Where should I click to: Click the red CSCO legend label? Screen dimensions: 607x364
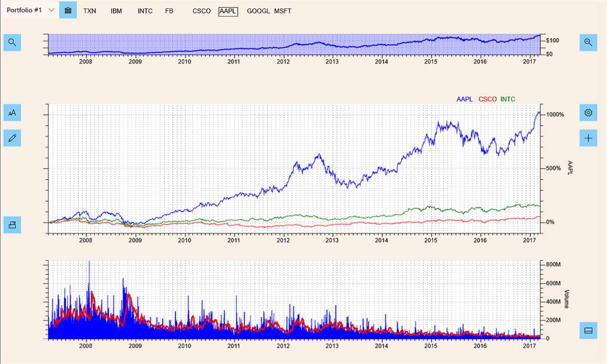(488, 99)
